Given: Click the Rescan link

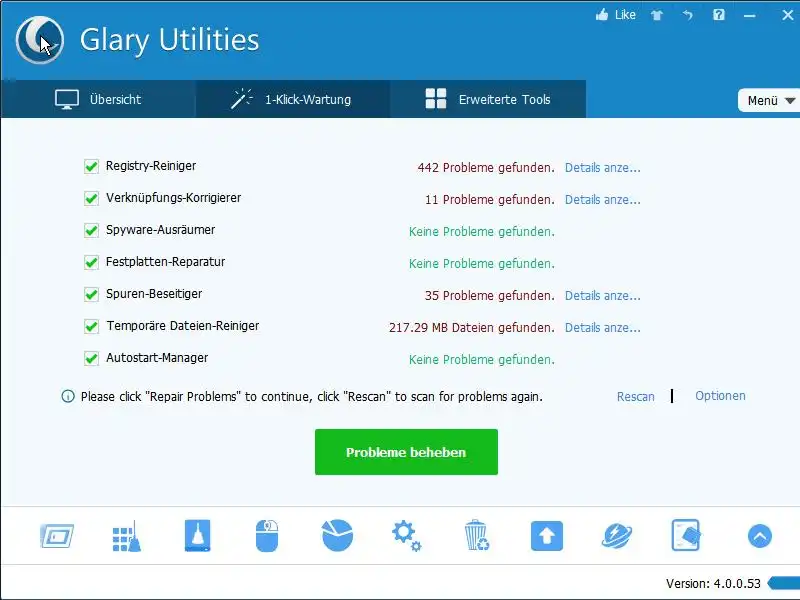Looking at the screenshot, I should point(635,396).
